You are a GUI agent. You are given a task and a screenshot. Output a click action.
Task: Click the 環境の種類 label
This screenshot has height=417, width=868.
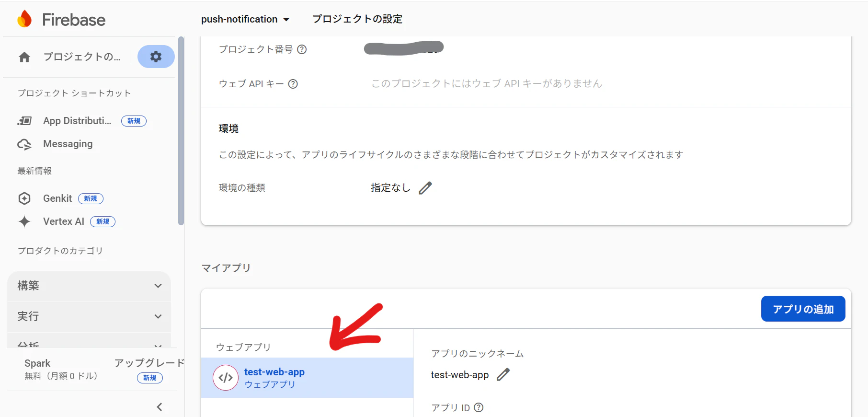point(242,188)
